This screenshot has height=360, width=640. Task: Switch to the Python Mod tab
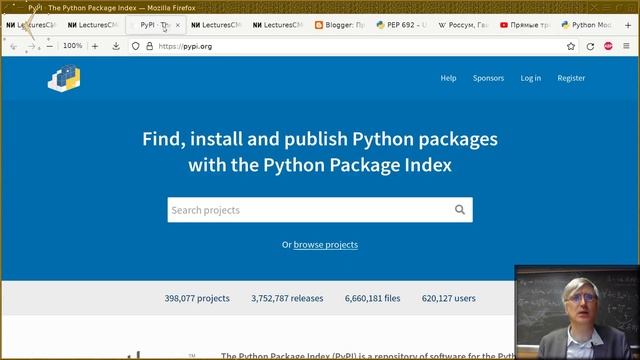(587, 25)
